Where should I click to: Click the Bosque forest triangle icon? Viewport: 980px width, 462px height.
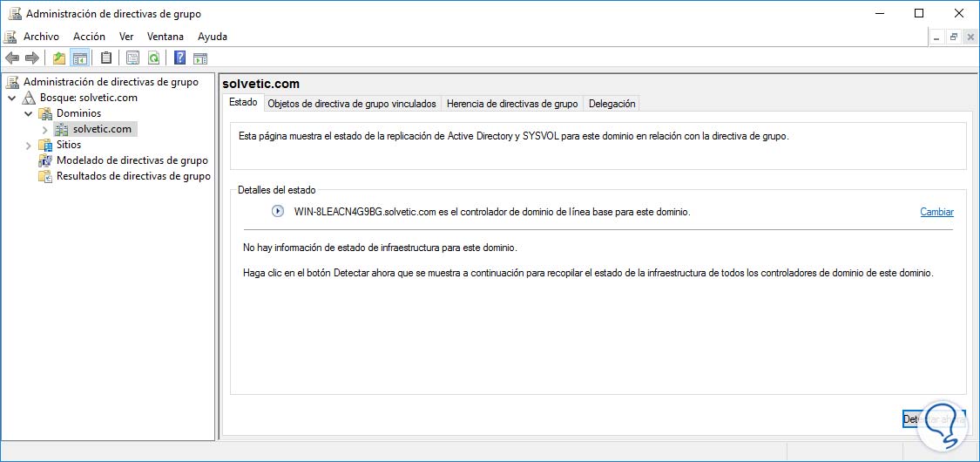pyautogui.click(x=29, y=98)
